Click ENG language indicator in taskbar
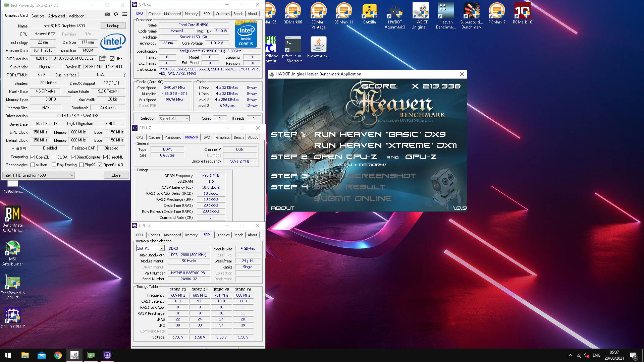Image resolution: width=644 pixels, height=362 pixels. (x=596, y=355)
